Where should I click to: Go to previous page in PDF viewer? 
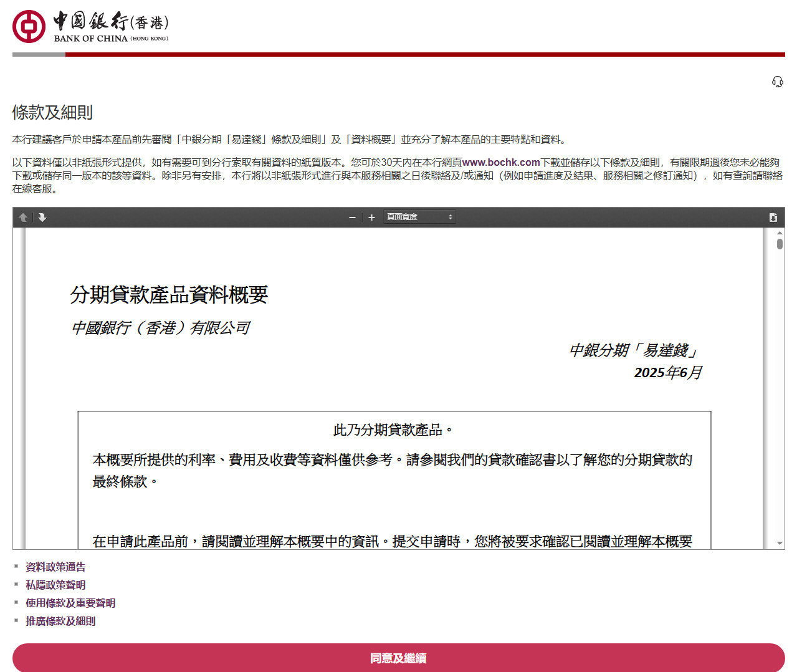tap(23, 218)
